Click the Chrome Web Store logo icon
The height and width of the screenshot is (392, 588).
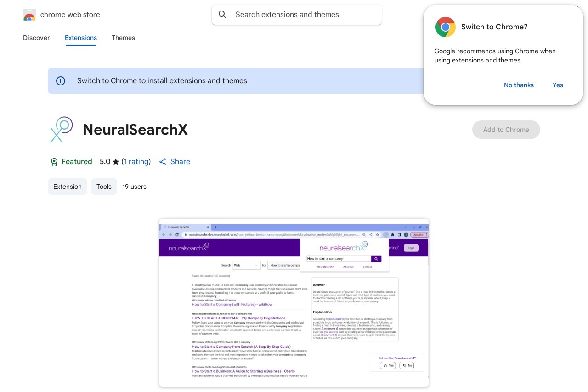[29, 15]
